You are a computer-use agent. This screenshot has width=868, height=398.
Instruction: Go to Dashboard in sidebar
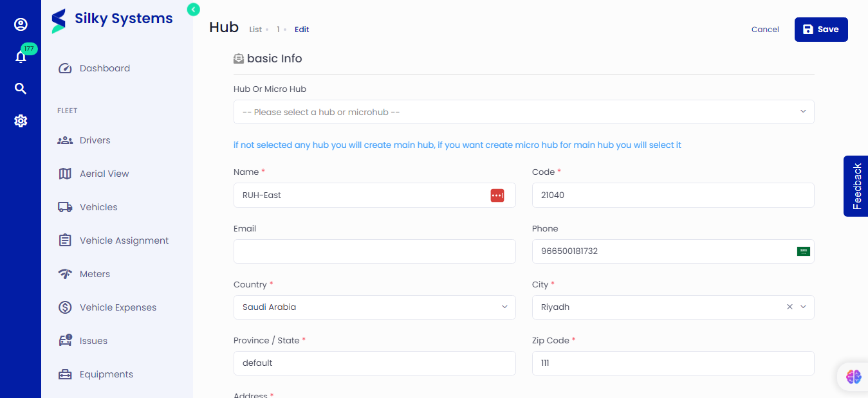point(104,68)
